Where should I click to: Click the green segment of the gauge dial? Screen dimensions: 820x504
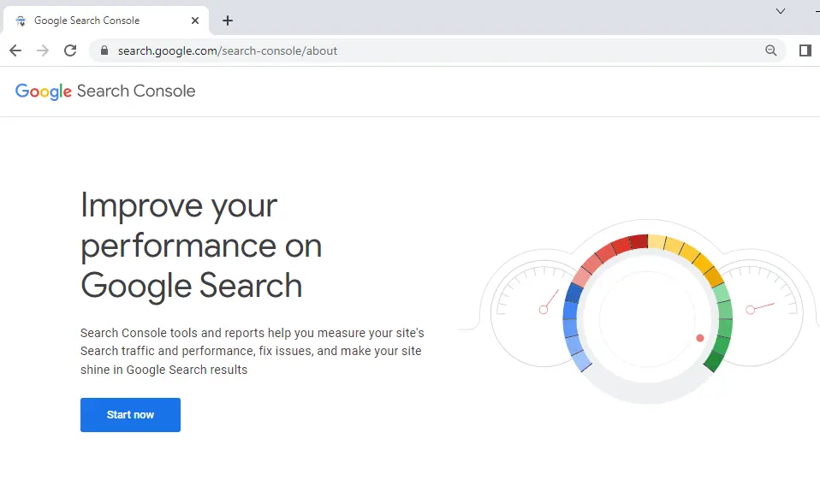tap(723, 329)
